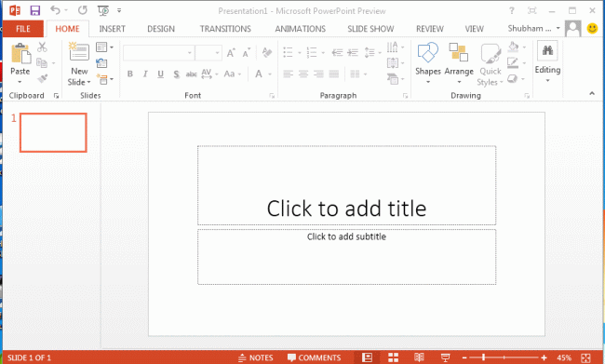Select the Format Painter brush

click(43, 78)
